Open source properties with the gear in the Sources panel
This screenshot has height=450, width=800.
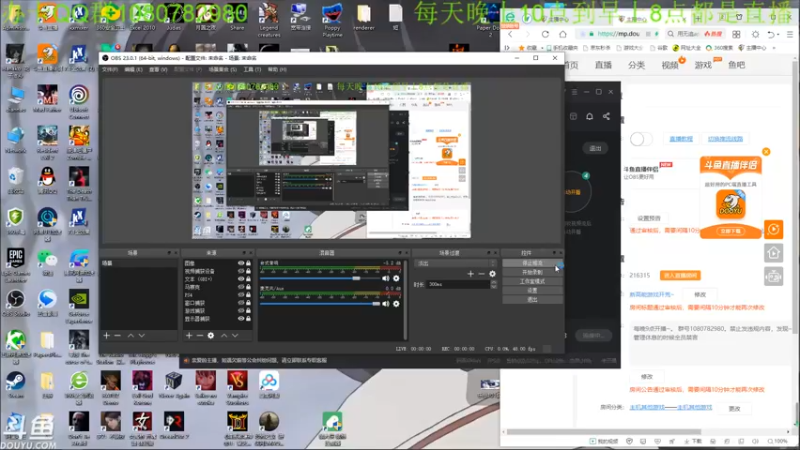211,336
